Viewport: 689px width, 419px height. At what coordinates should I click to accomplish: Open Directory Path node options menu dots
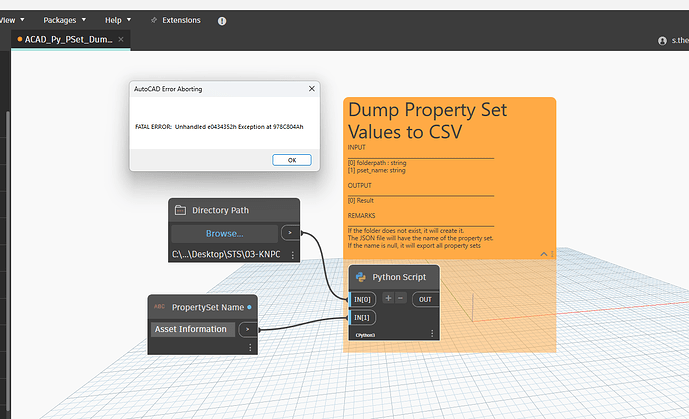click(x=293, y=255)
